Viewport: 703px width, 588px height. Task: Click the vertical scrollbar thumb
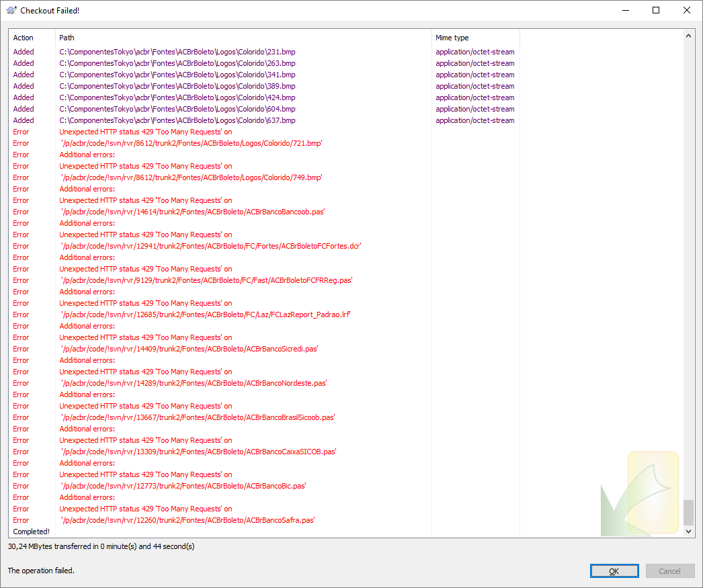pos(688,513)
